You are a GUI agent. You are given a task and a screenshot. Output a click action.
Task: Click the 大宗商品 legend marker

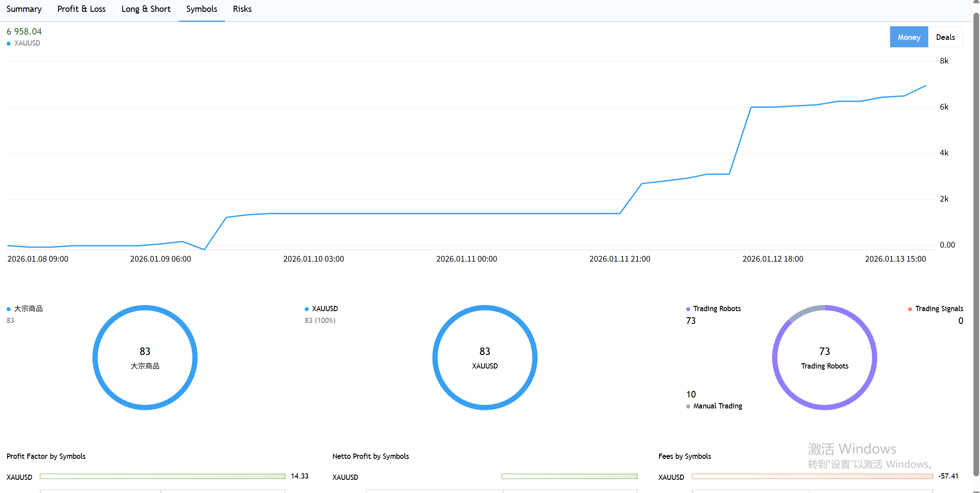click(9, 309)
